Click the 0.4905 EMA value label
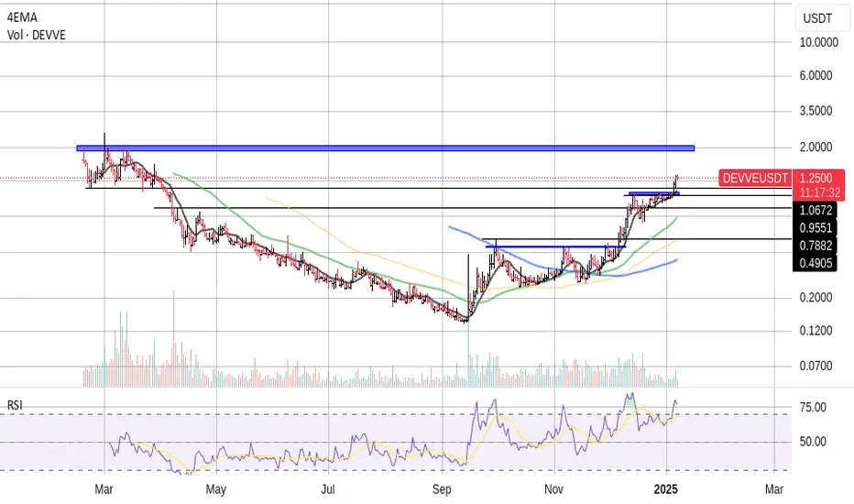This screenshot has width=854, height=504. [815, 263]
